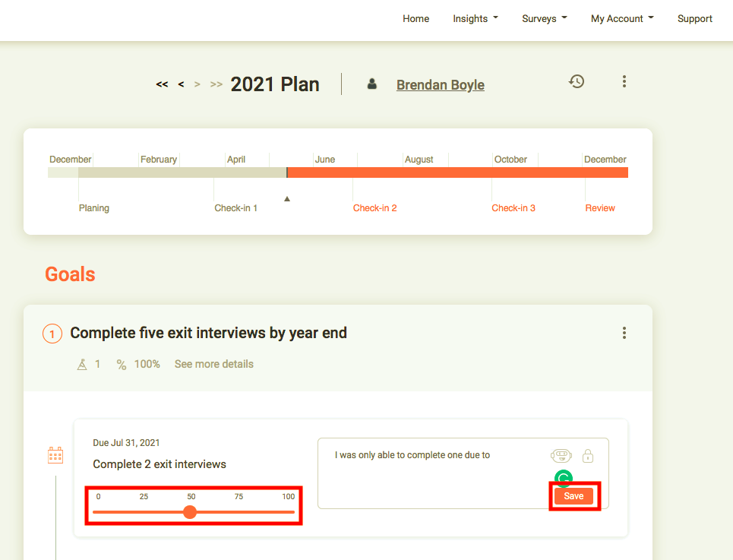Open the My Account dropdown menu

point(621,18)
